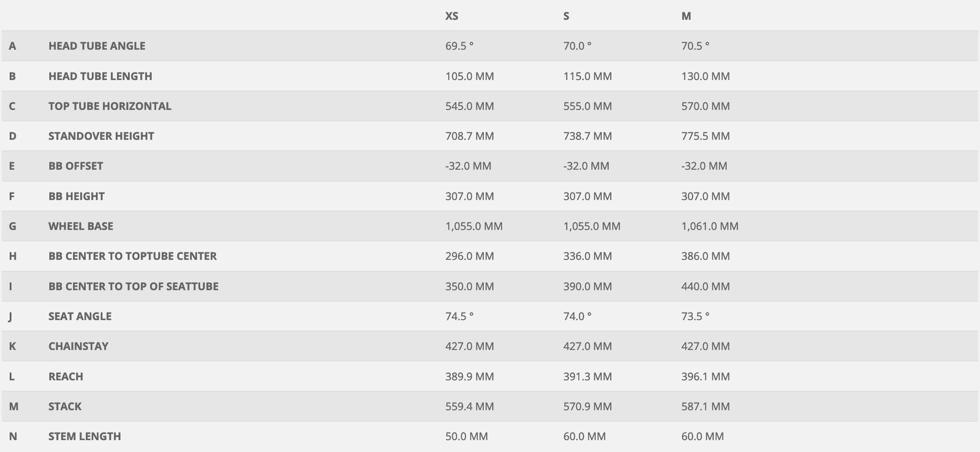Viewport: 980px width, 452px height.
Task: Select the WHEEL BASE row label
Action: [x=81, y=226]
